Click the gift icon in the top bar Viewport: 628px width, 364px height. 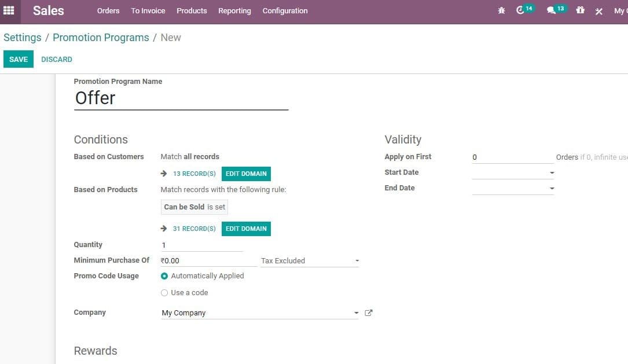580,10
